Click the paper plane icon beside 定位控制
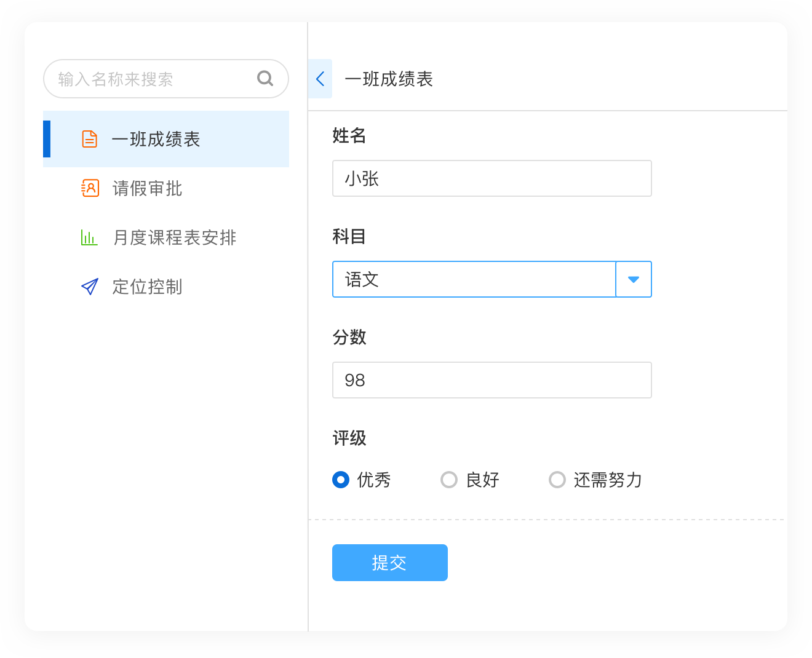 (90, 287)
